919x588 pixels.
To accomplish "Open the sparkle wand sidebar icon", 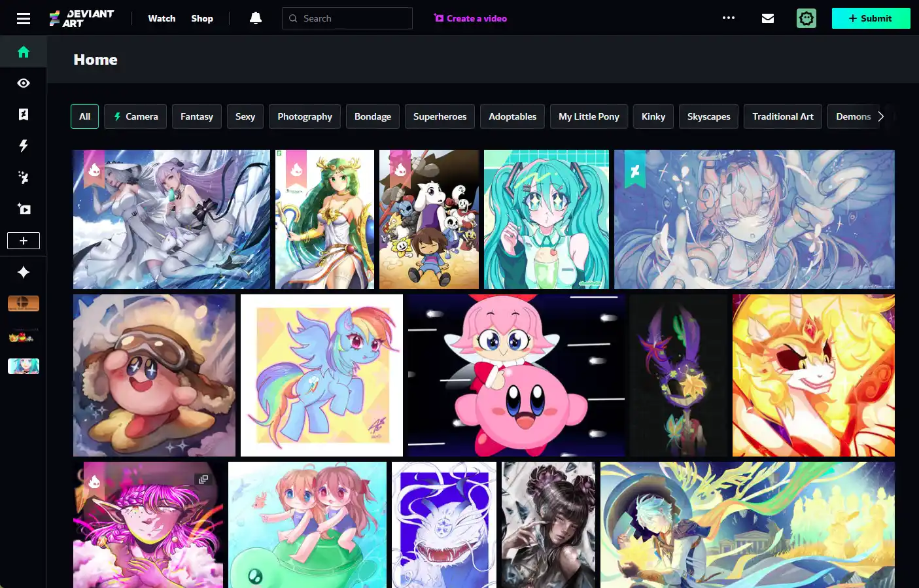I will [x=24, y=177].
